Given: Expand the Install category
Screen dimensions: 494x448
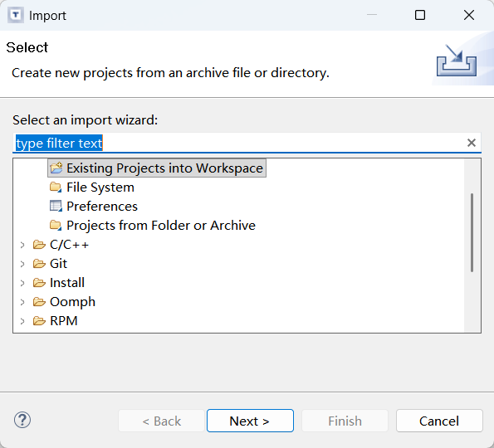Looking at the screenshot, I should 22,283.
